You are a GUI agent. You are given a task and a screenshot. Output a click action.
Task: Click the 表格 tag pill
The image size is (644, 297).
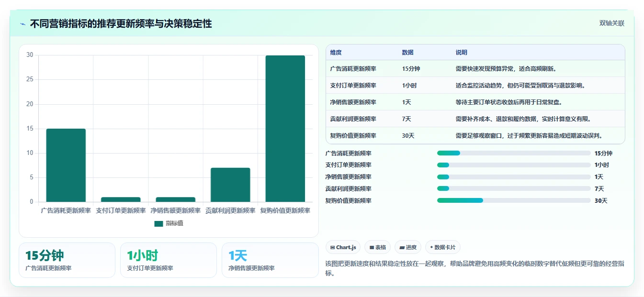pyautogui.click(x=378, y=247)
